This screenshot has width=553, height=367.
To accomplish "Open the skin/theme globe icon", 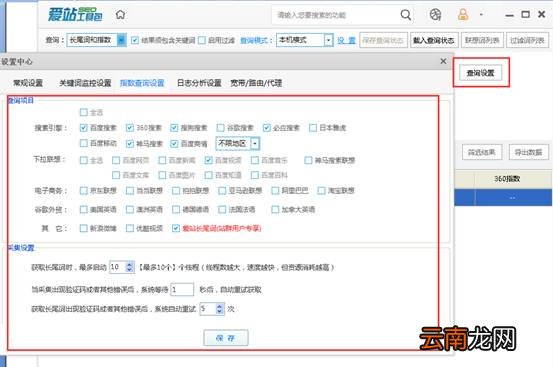I will [x=435, y=15].
